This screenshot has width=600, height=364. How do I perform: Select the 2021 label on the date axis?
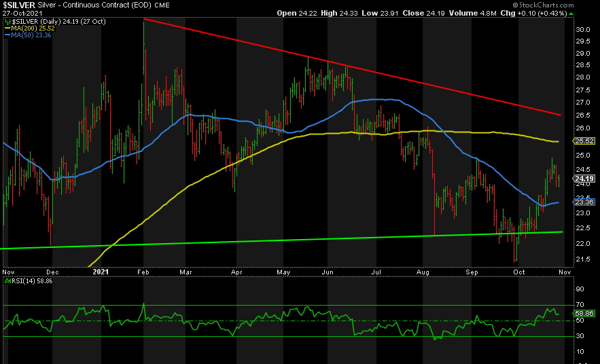100,272
